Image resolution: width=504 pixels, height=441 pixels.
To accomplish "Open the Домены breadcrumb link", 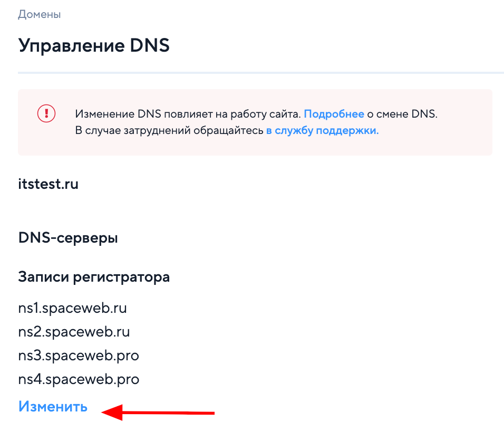I will point(40,14).
